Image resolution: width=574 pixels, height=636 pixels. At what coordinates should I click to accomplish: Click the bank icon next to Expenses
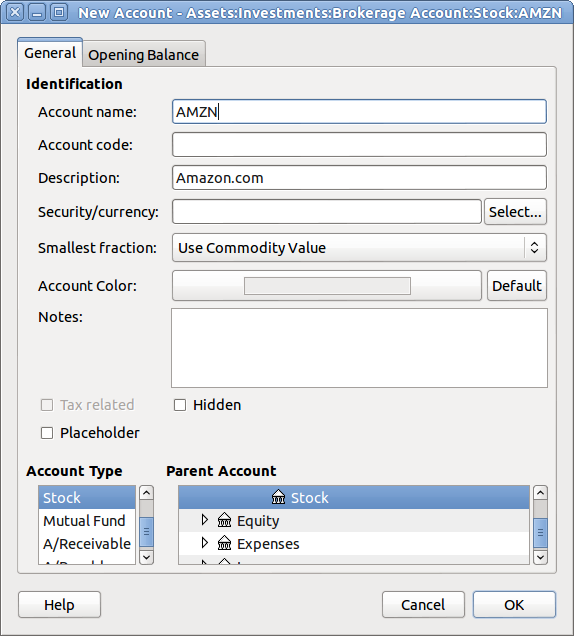[x=224, y=543]
